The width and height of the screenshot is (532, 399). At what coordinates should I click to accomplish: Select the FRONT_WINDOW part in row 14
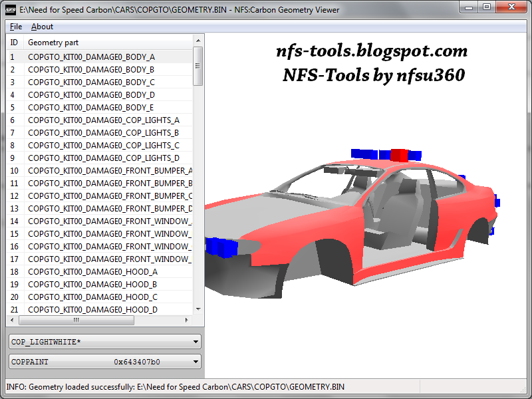[100, 221]
